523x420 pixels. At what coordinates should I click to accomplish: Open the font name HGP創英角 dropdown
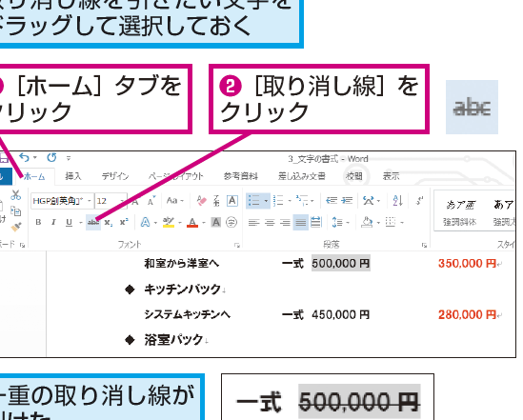(89, 201)
